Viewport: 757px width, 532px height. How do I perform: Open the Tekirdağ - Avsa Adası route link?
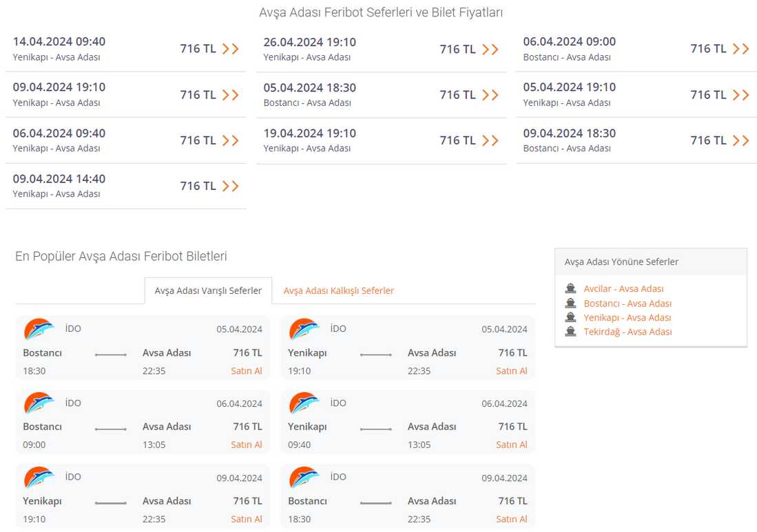(628, 332)
